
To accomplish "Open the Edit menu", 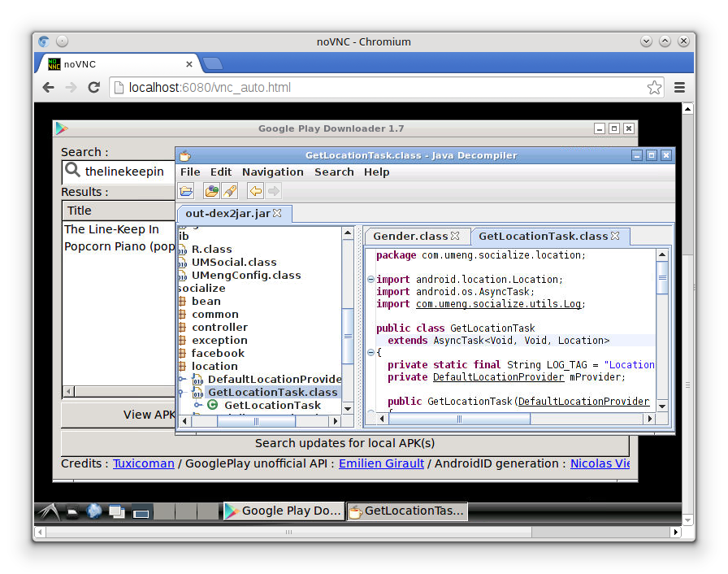I will point(221,172).
